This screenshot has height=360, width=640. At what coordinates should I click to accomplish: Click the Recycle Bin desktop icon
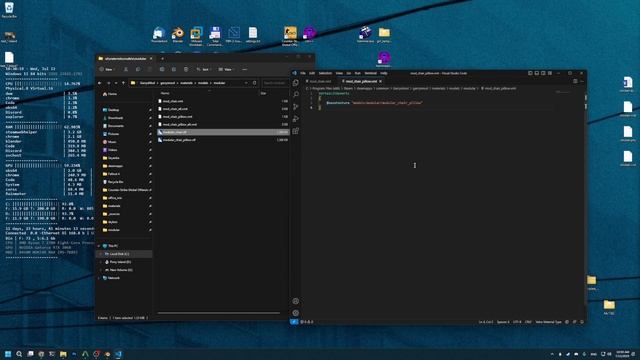tap(9, 10)
